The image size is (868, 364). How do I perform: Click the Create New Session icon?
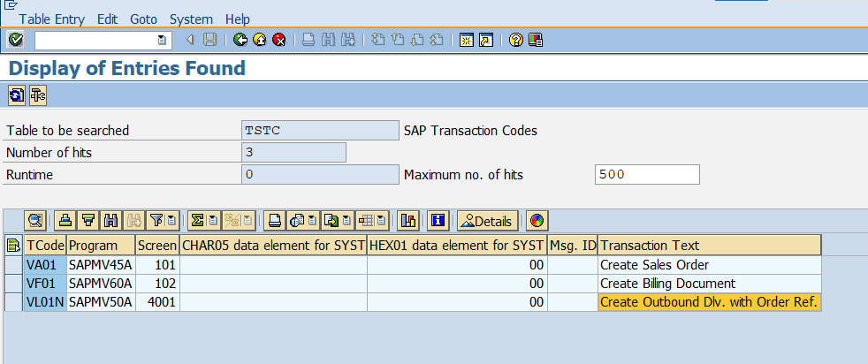click(x=467, y=40)
